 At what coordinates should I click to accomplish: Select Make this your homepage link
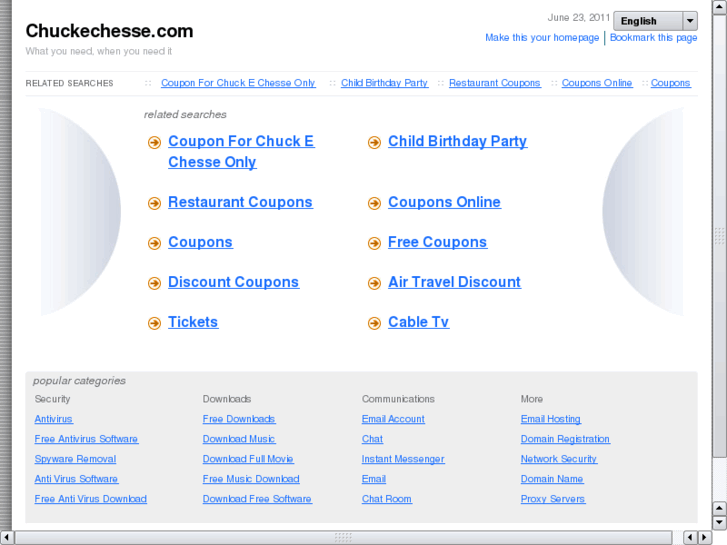(542, 38)
